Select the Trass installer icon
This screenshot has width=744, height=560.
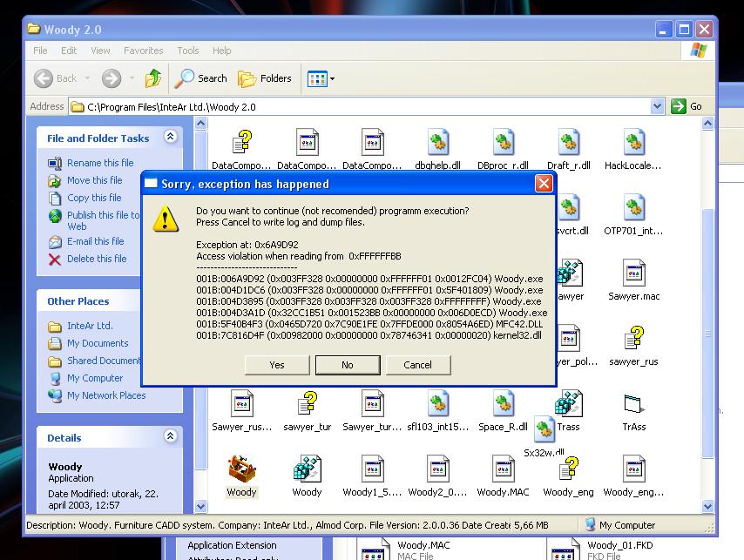[x=568, y=403]
